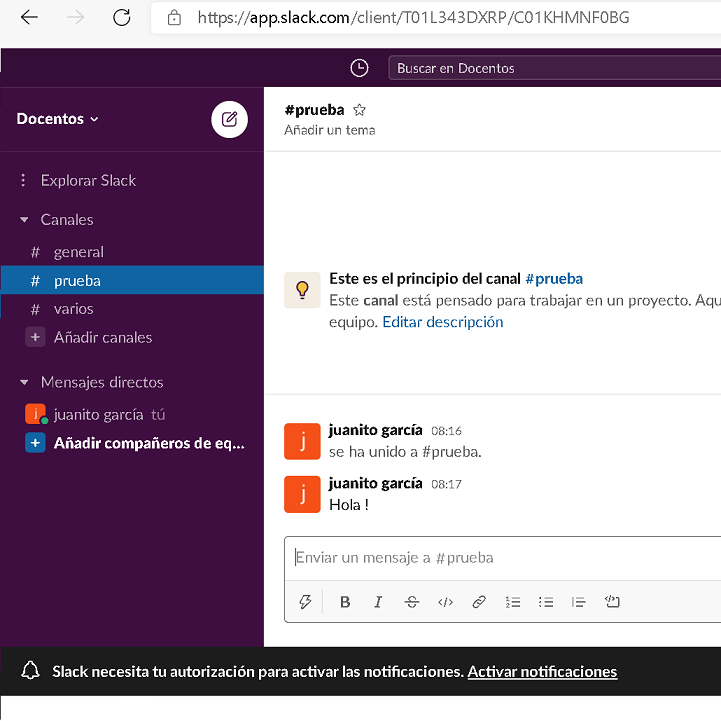The width and height of the screenshot is (721, 721).
Task: Toggle numbered list formatting
Action: pyautogui.click(x=512, y=602)
